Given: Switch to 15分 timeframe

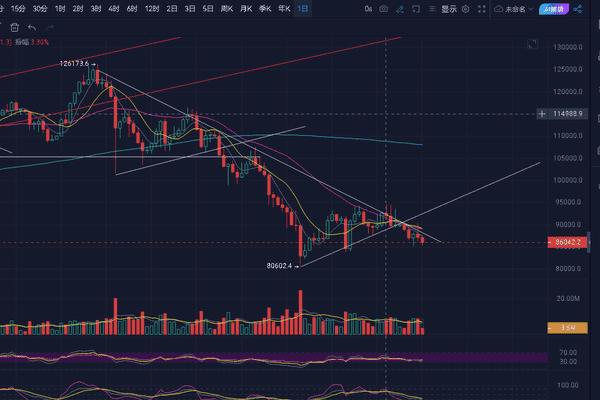Looking at the screenshot, I should pyautogui.click(x=18, y=8).
